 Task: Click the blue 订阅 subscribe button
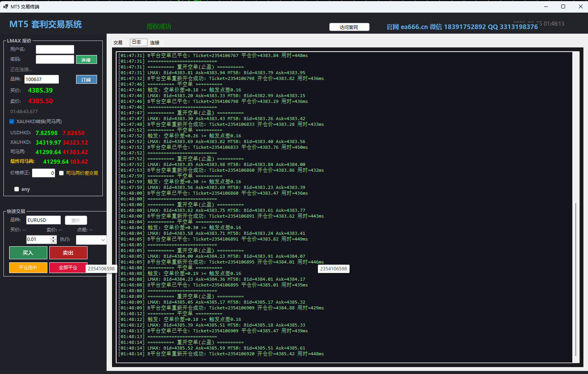pyautogui.click(x=86, y=80)
